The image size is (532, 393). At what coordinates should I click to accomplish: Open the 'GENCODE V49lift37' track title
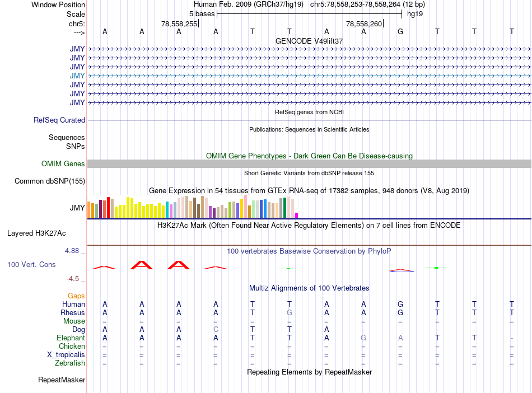309,41
